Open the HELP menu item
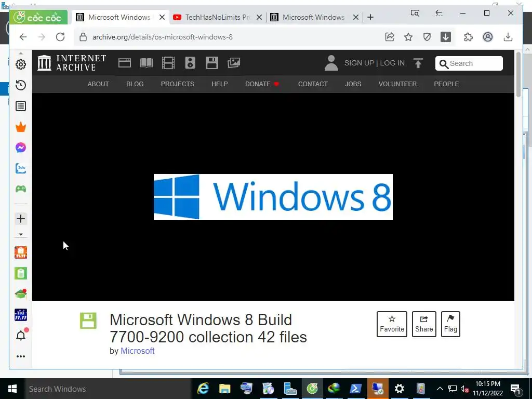Screen dimensions: 532x399 coord(220,84)
